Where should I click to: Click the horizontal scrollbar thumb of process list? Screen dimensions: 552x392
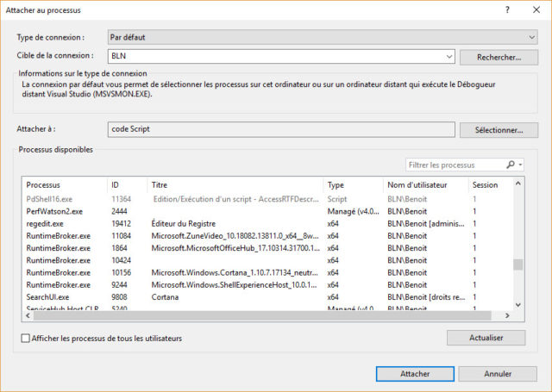click(262, 315)
